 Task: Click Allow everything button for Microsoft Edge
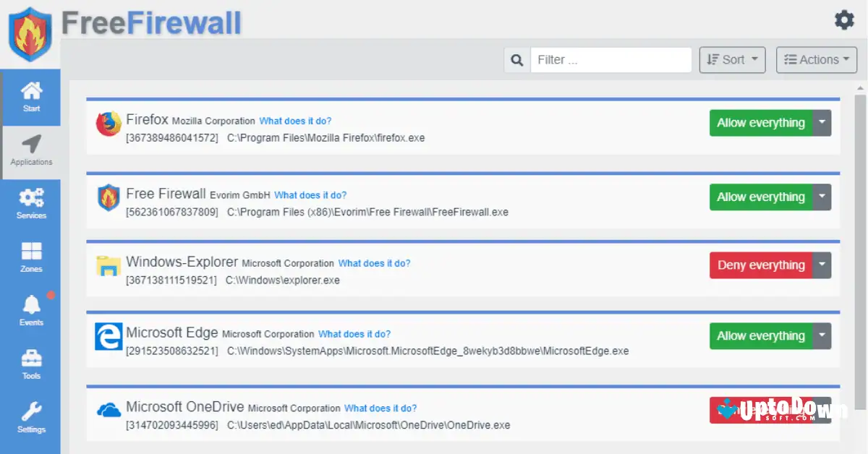point(761,335)
